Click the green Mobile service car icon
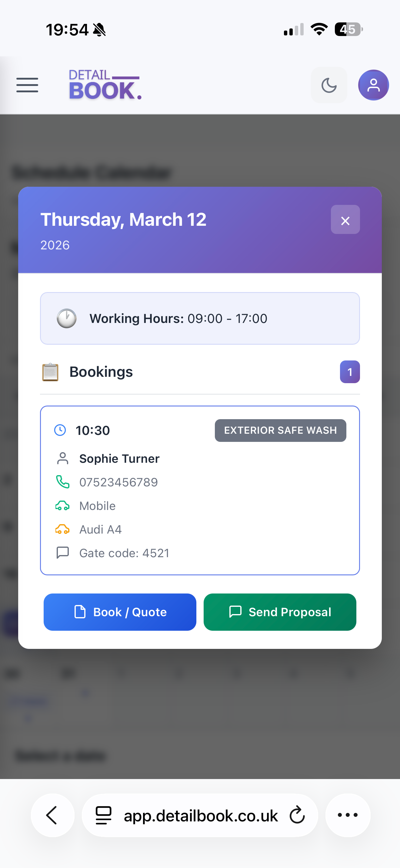 click(x=62, y=506)
